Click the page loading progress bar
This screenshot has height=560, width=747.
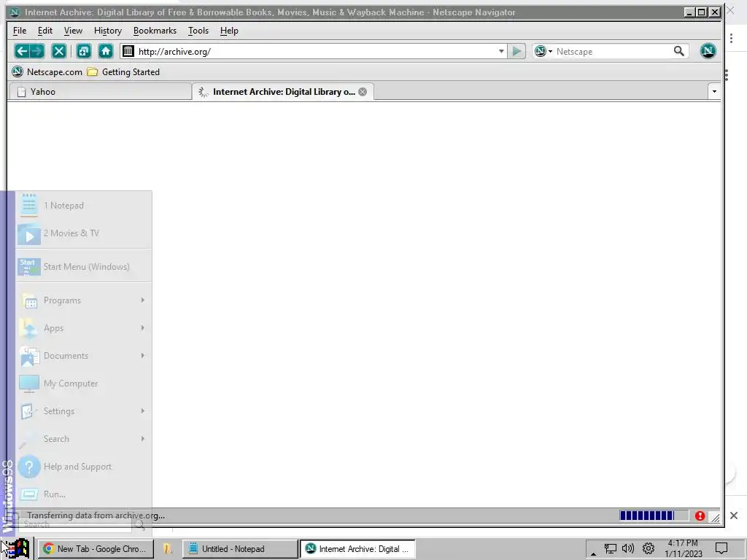click(654, 516)
